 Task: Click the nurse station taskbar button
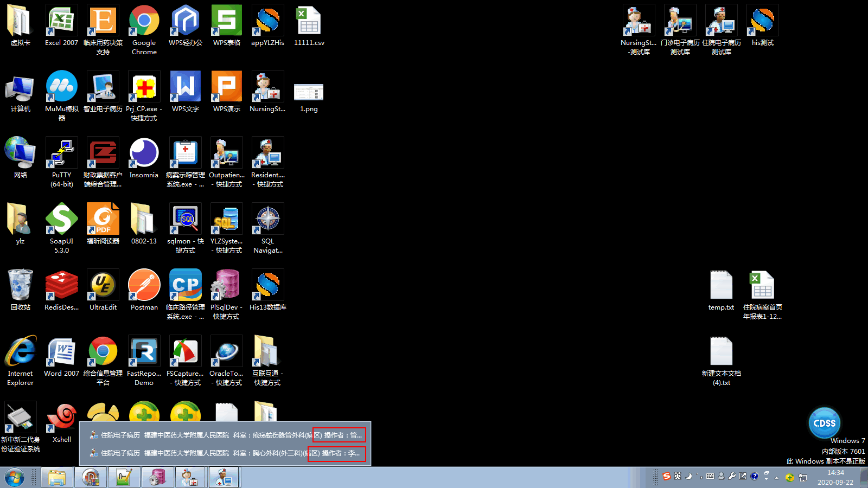(190, 478)
